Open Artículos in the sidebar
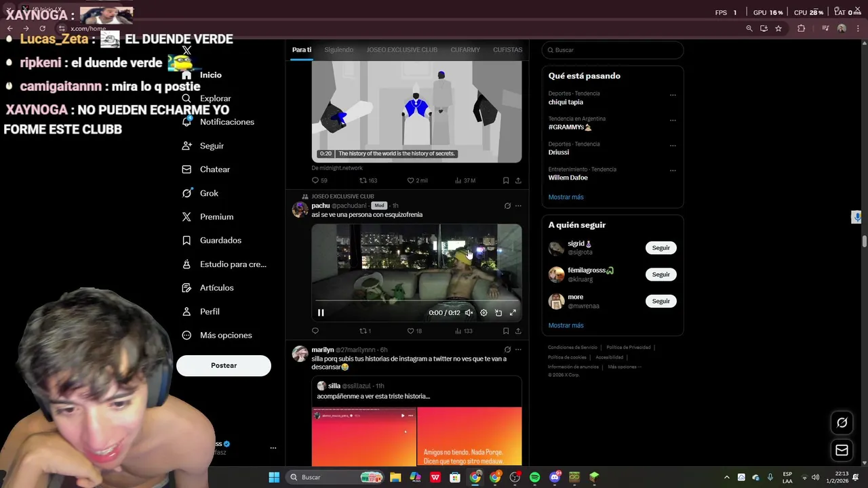868x488 pixels. click(208, 288)
